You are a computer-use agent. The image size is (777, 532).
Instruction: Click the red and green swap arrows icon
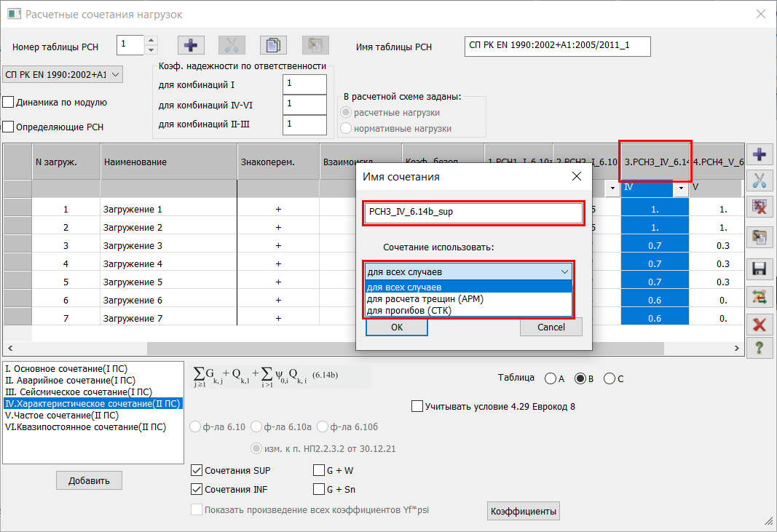[760, 295]
